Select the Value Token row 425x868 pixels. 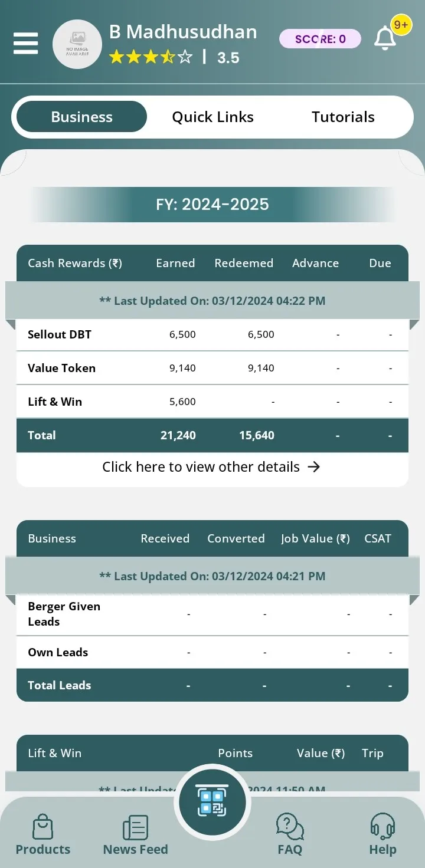pos(212,368)
